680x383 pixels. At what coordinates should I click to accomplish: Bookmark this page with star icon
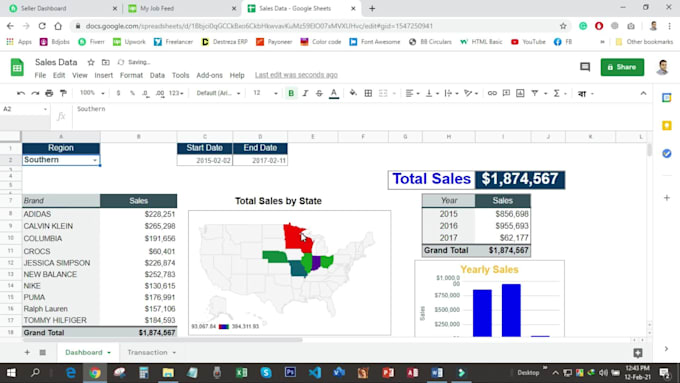[563, 26]
